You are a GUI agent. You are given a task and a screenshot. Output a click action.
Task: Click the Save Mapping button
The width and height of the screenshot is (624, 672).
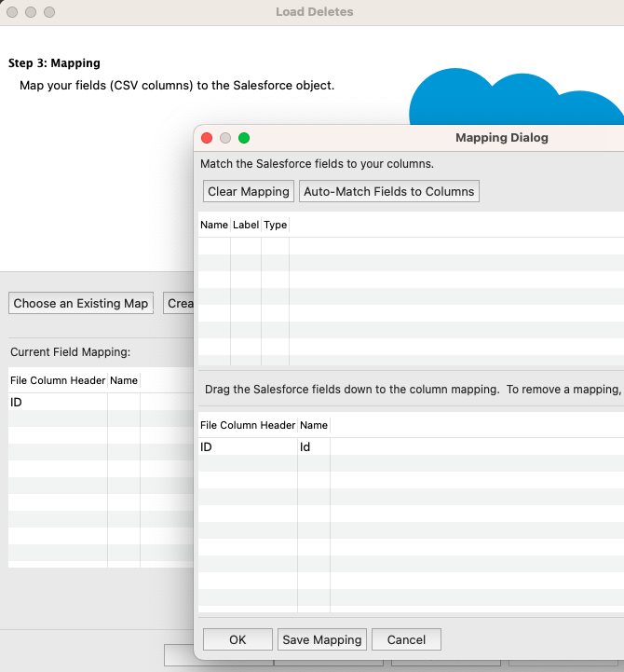(322, 639)
